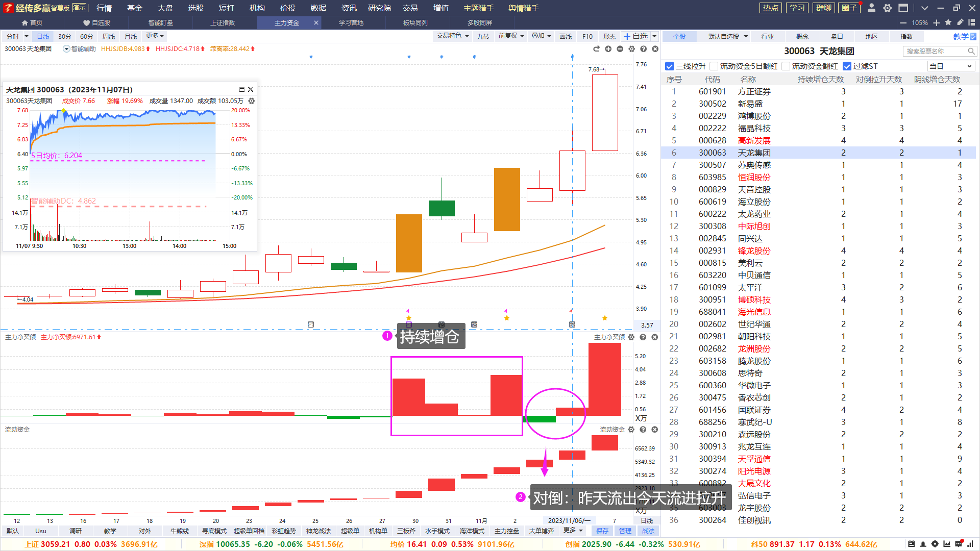Click the window layout icon in title bar
This screenshot has height=551, width=980.
(x=903, y=8)
